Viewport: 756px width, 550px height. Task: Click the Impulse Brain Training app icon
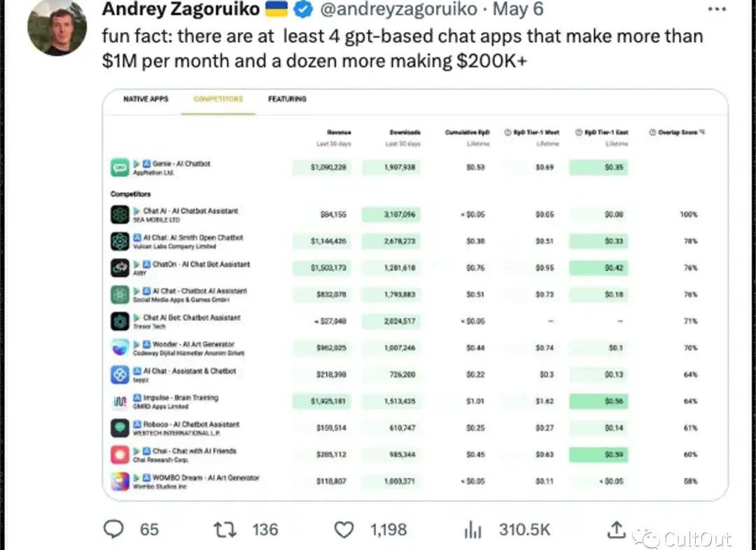pos(119,401)
